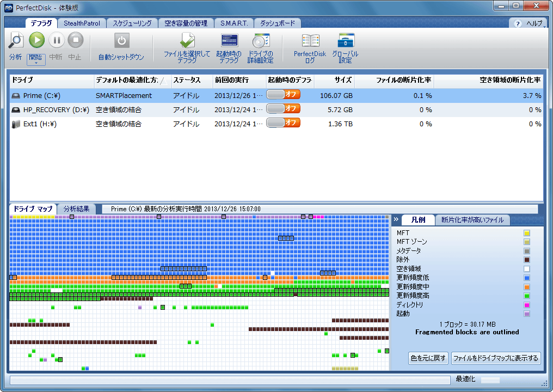Sort by 前回の実行 column header
The width and height of the screenshot is (553, 392).
point(239,80)
